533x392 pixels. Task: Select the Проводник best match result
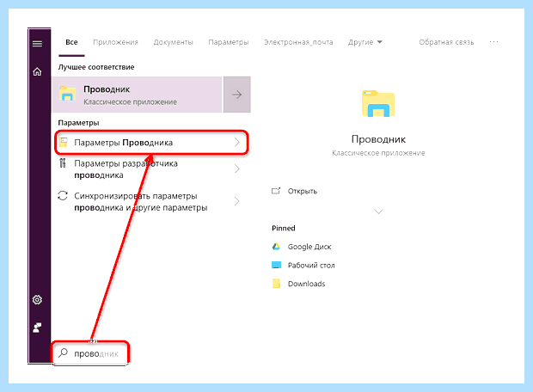point(137,95)
